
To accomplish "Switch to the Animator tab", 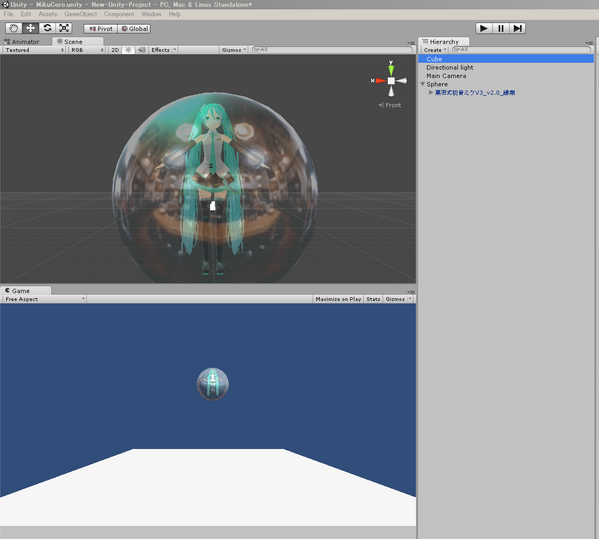I will (22, 42).
